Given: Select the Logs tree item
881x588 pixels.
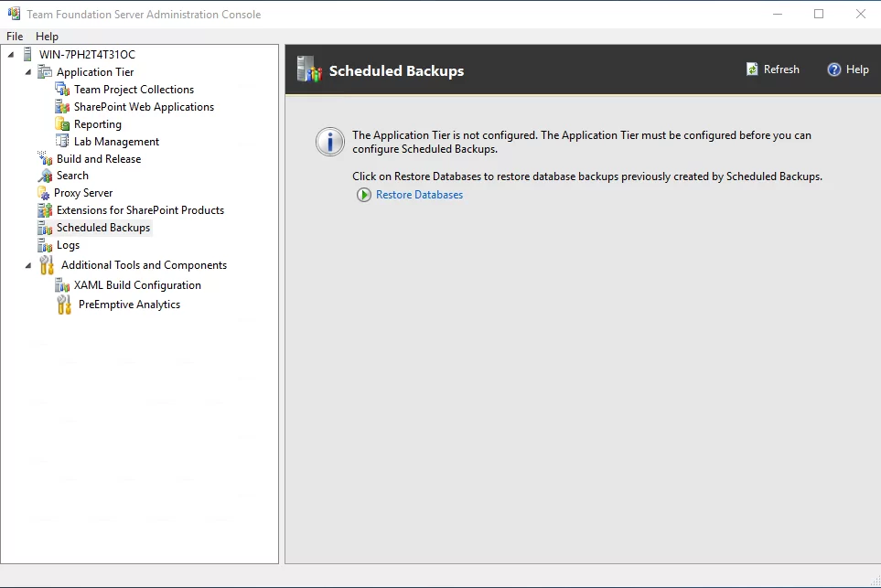Looking at the screenshot, I should [x=68, y=245].
